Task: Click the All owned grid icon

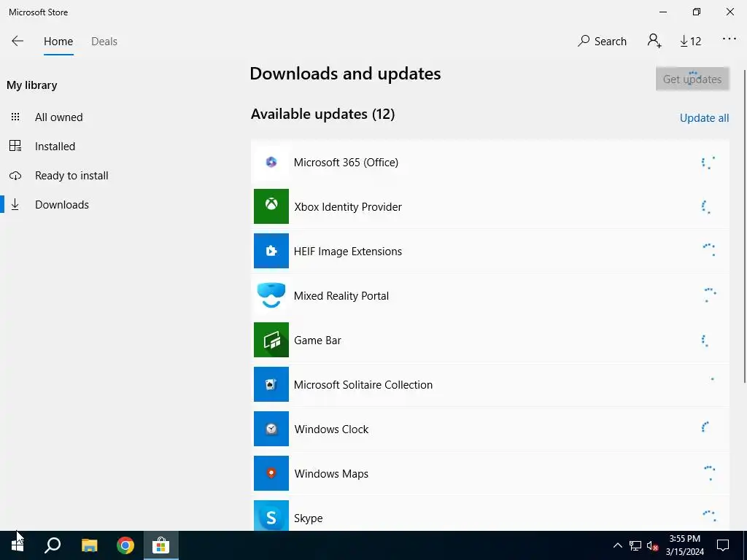Action: pos(15,117)
